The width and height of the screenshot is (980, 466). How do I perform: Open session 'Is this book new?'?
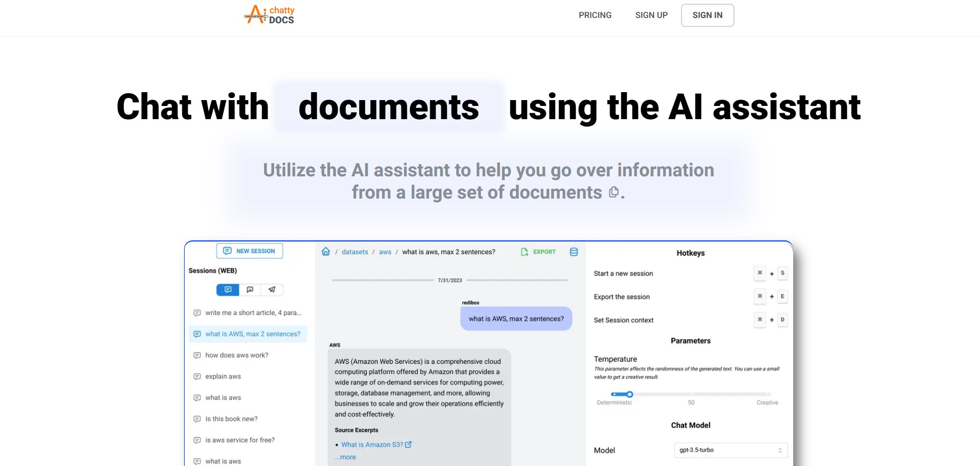coord(248,419)
